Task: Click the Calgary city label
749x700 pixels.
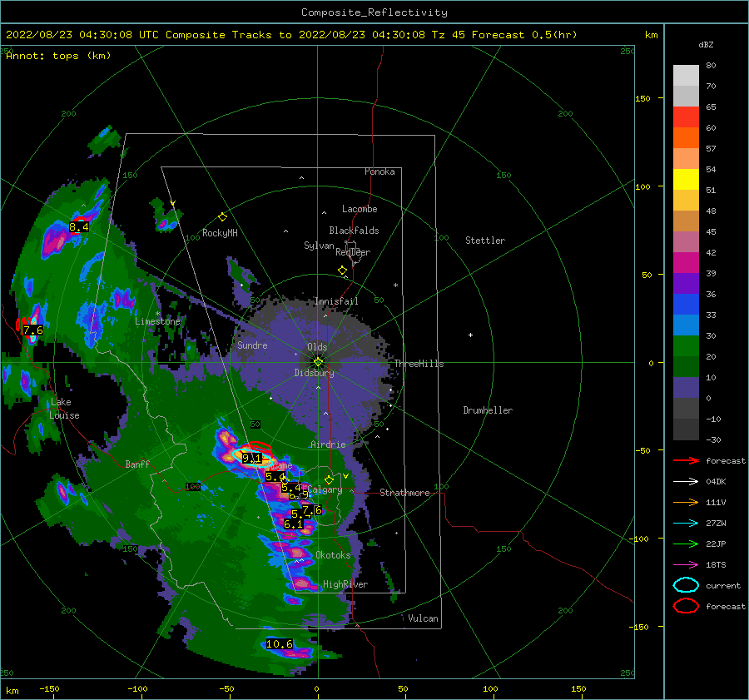Action: click(x=325, y=489)
